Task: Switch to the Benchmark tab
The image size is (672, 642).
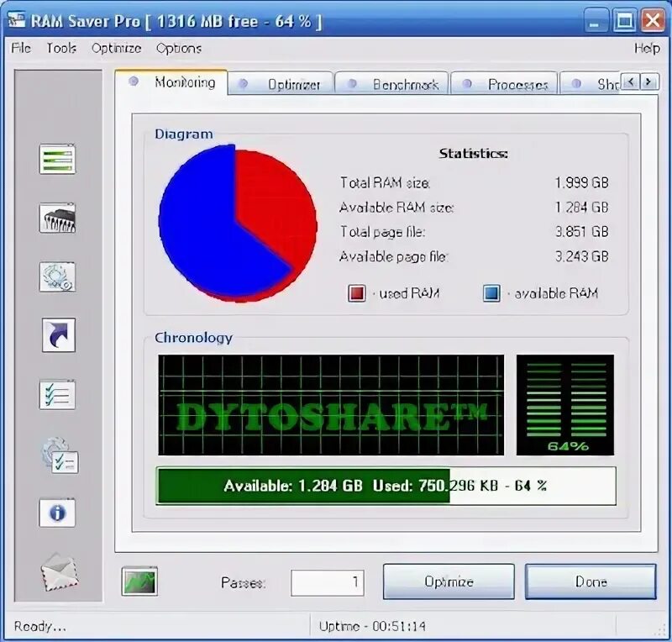Action: pyautogui.click(x=391, y=84)
